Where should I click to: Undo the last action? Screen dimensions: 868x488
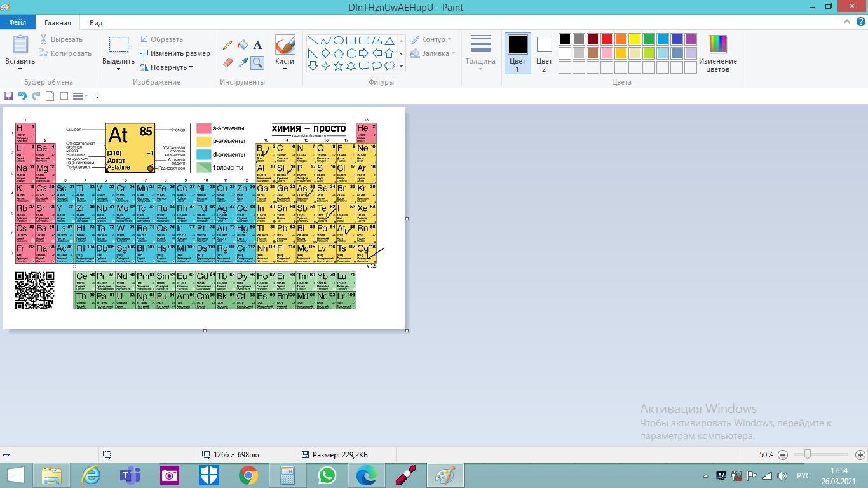coord(22,96)
